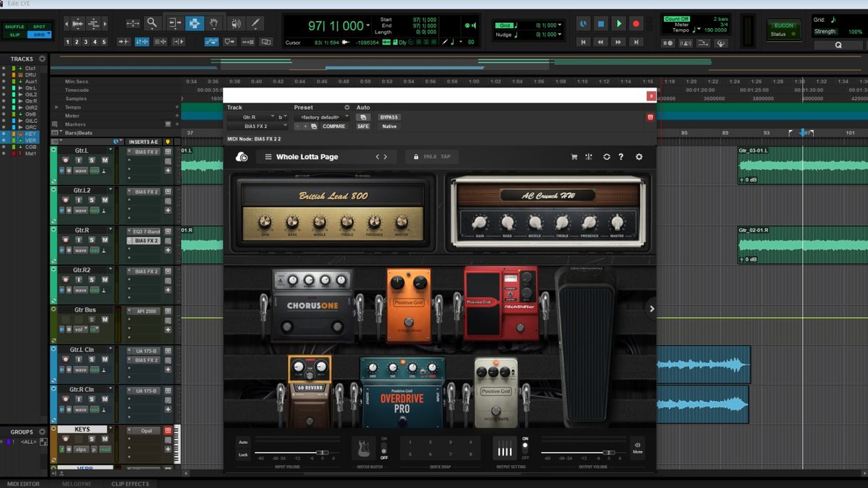Mute the Gtr.L track
868x488 pixels.
(106, 160)
